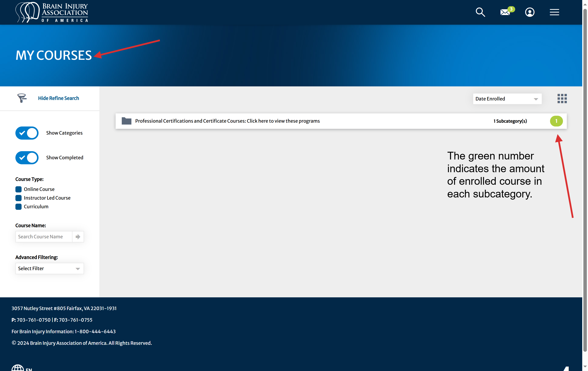588x371 pixels.
Task: Click the Advanced Filtering heading
Action: pyautogui.click(x=37, y=257)
